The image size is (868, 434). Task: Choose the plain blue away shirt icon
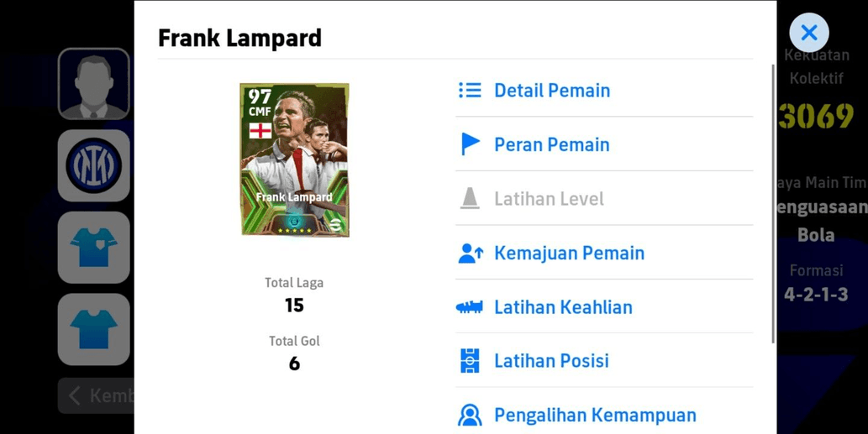(x=94, y=329)
